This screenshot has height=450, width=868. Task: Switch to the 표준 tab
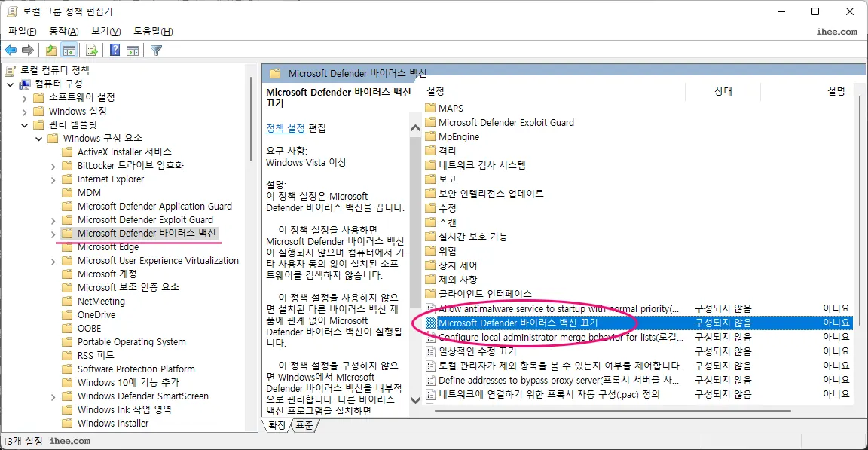[x=304, y=425]
